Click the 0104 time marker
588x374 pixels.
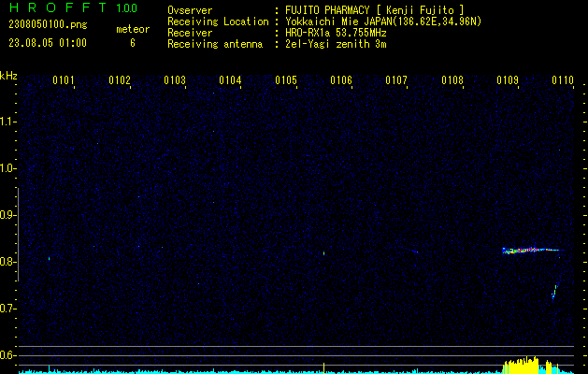click(x=230, y=80)
